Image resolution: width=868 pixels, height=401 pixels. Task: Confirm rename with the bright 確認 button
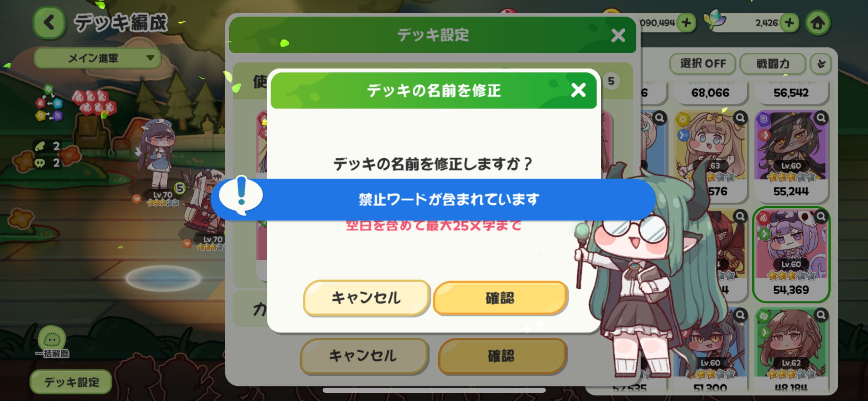tap(500, 298)
